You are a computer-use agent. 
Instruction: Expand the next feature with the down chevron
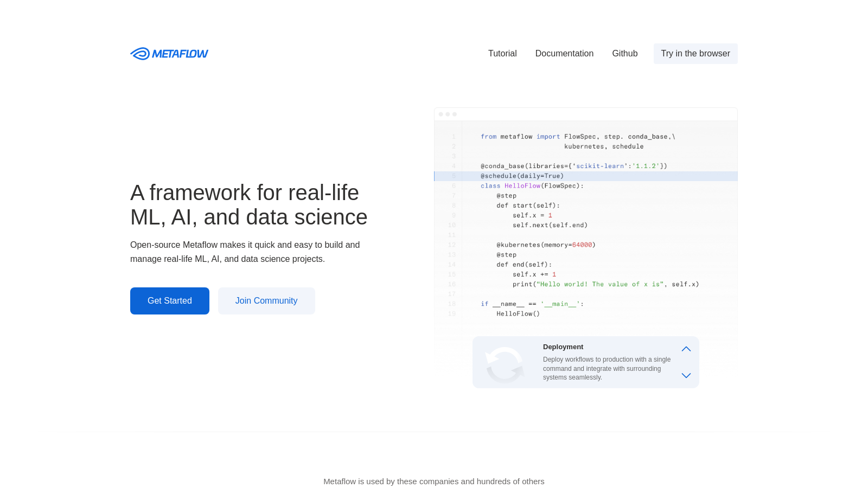pyautogui.click(x=686, y=375)
